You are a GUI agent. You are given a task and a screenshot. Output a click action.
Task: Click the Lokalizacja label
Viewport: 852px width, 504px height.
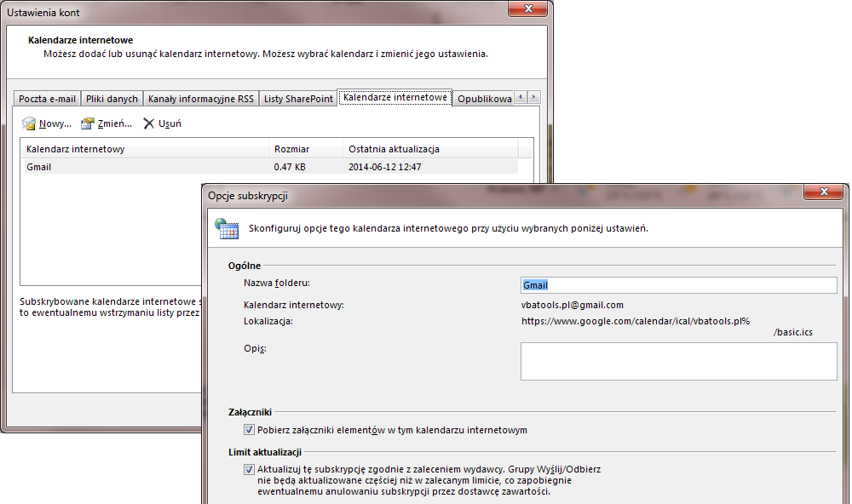[x=268, y=321]
